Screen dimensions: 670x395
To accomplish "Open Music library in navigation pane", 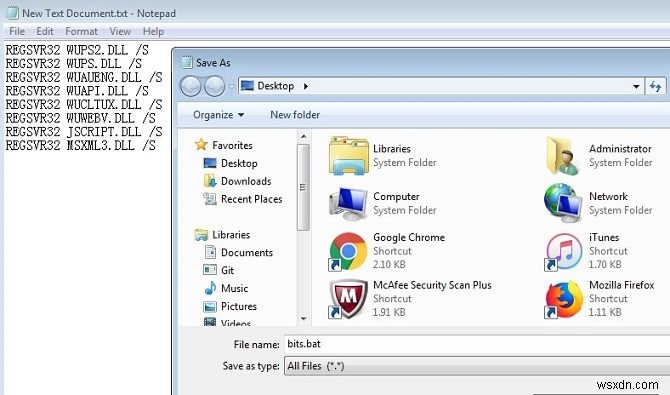I will (x=234, y=289).
